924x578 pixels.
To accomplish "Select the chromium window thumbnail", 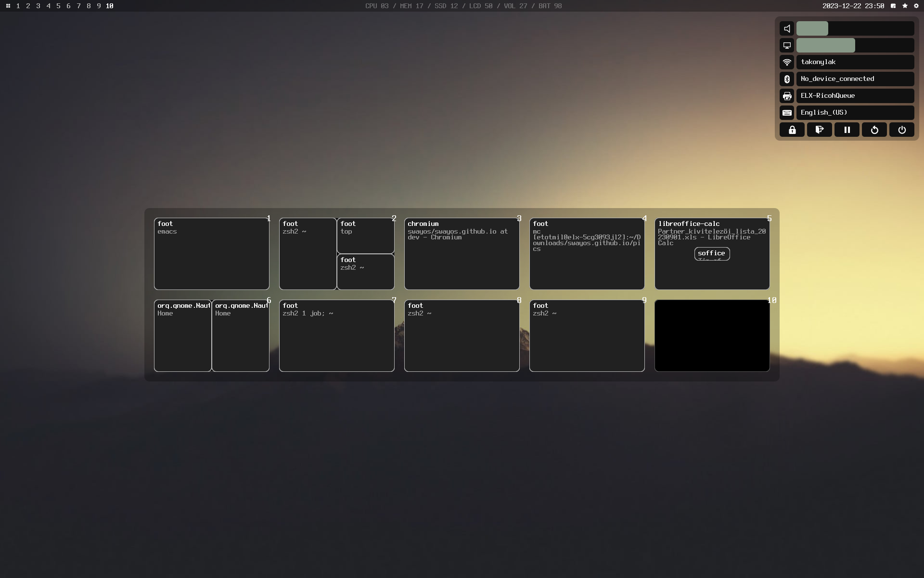I will pyautogui.click(x=462, y=254).
